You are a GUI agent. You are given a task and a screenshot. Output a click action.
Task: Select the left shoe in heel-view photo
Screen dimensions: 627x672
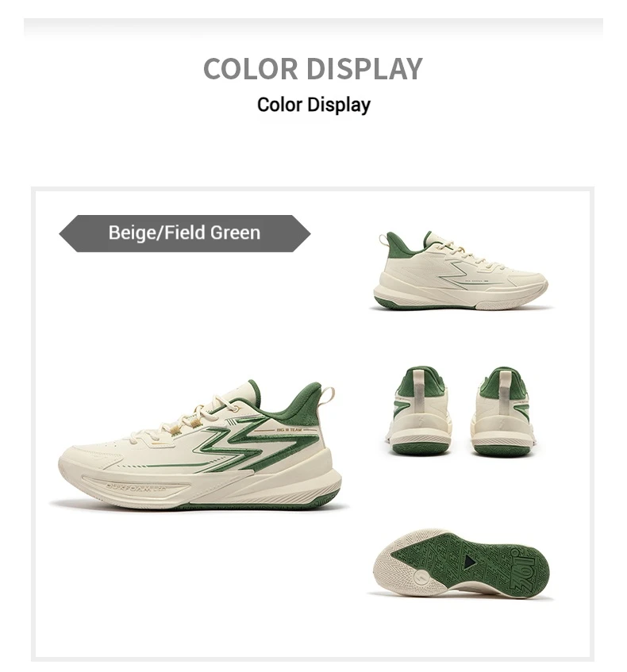pyautogui.click(x=420, y=411)
